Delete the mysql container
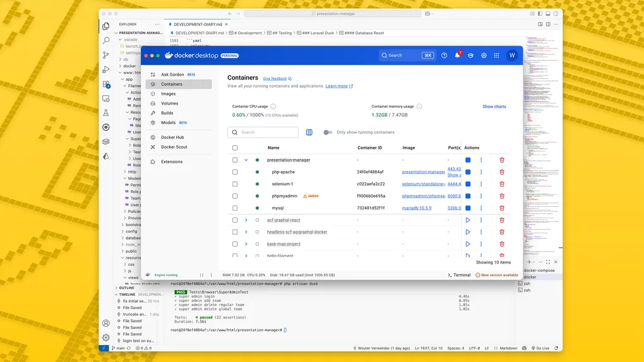Screen dimensions: 644x362 (502, 208)
